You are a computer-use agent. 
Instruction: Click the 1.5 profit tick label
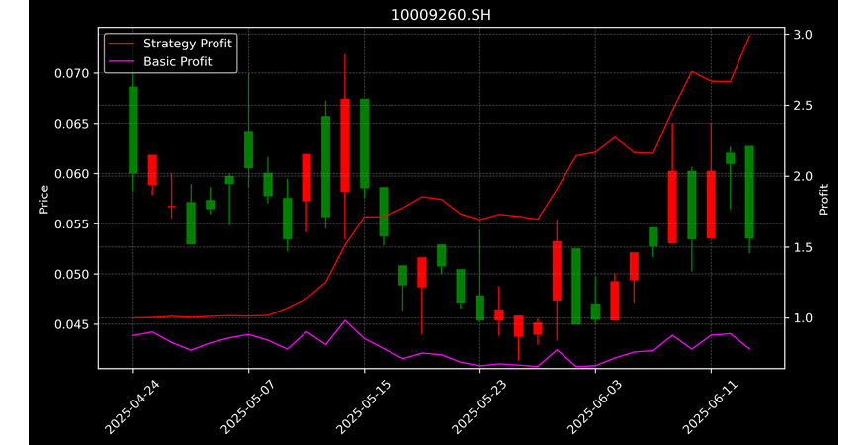point(802,247)
